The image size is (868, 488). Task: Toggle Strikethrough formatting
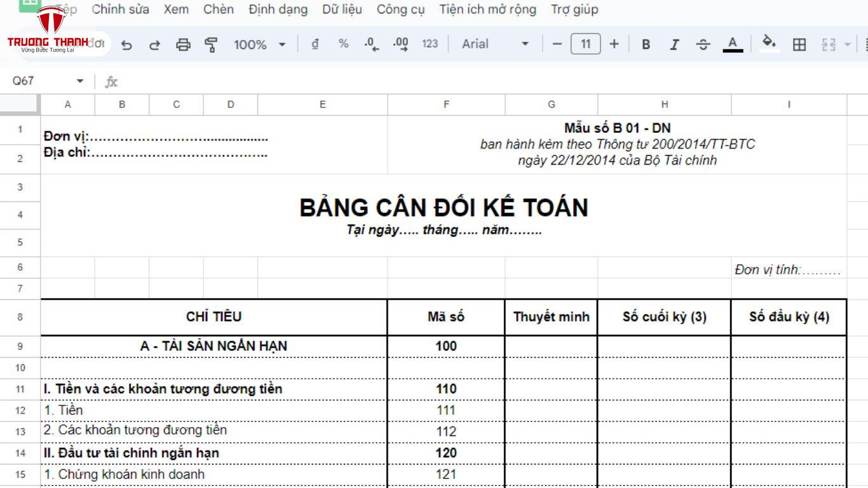pos(703,44)
